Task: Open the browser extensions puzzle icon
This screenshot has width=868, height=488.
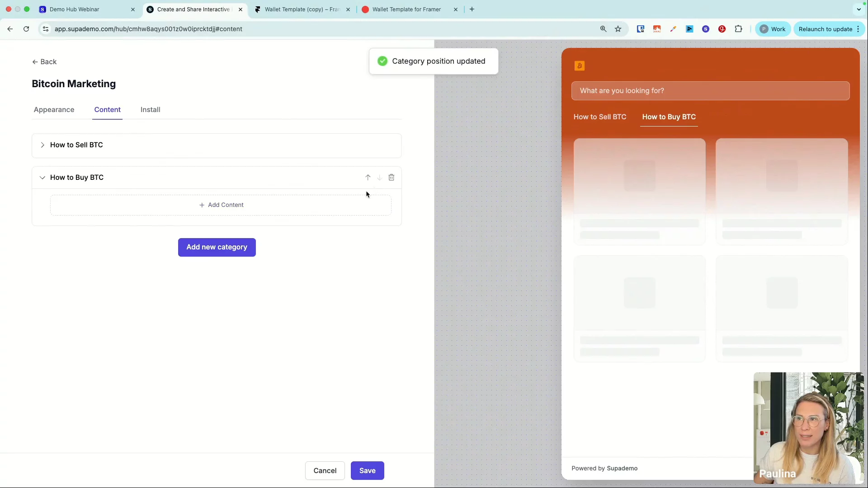Action: tap(738, 29)
